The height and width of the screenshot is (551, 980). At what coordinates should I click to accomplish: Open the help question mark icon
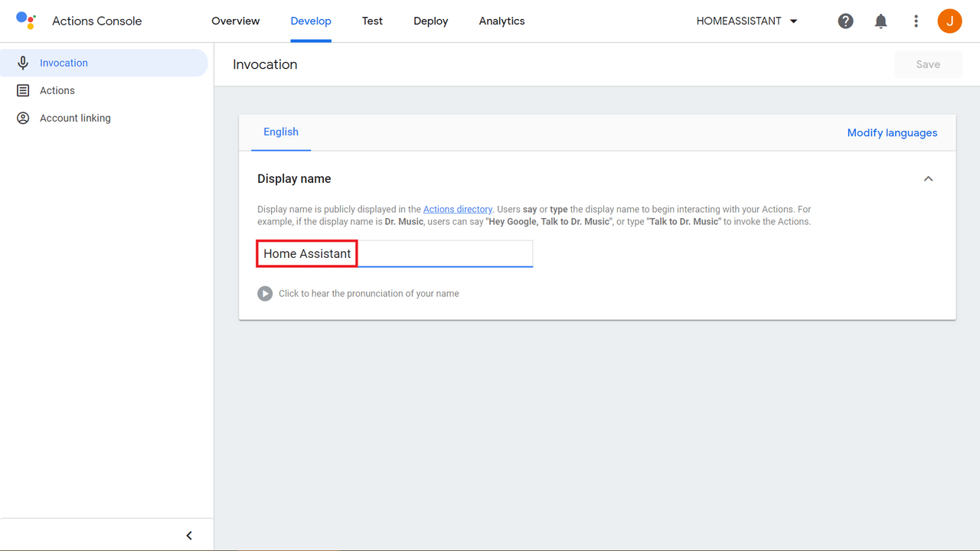coord(845,21)
